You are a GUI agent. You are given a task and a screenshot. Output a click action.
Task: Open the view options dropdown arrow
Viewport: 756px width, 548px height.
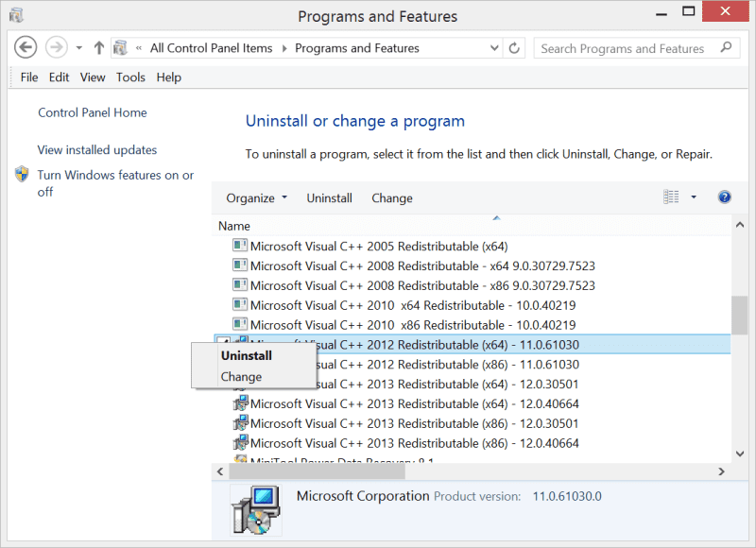click(694, 197)
